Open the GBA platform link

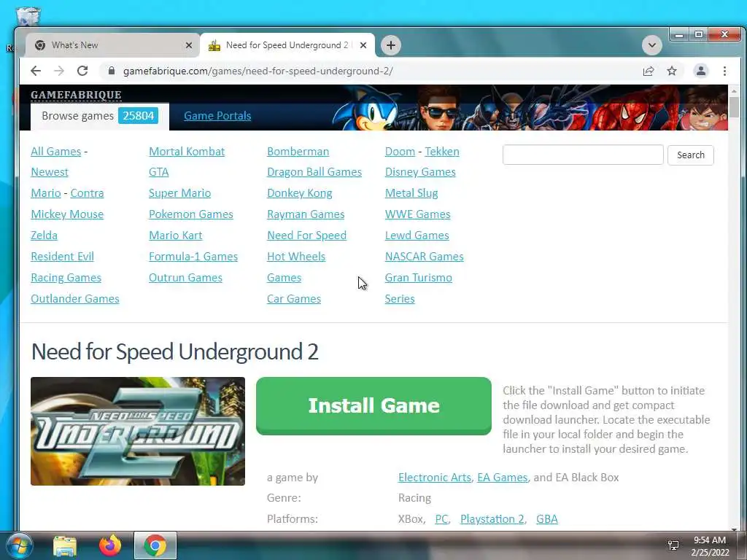[547, 519]
